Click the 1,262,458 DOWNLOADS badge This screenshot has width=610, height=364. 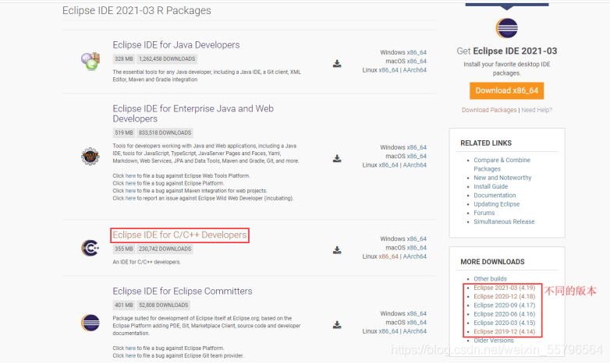click(167, 59)
